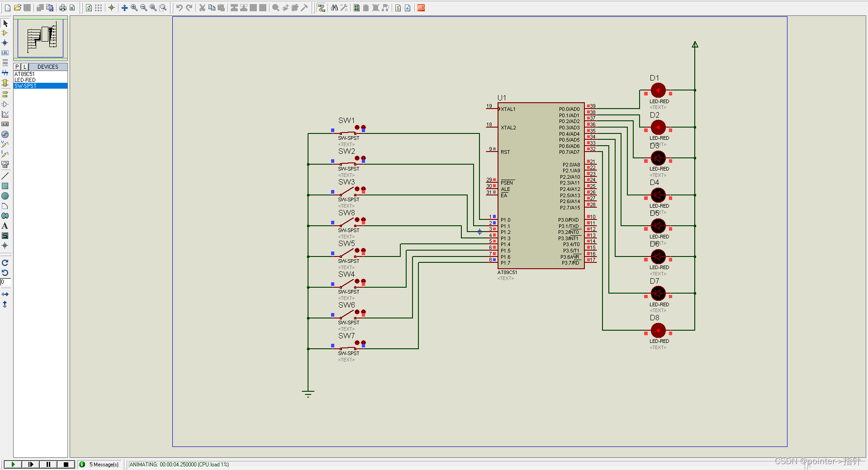Select junction dot mode
Viewport: 868px width, 470px height.
[5, 43]
